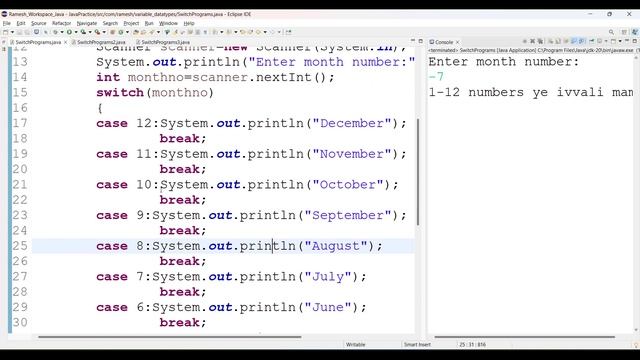
Task: Click the Save toolbar icon
Action: (x=19, y=32)
